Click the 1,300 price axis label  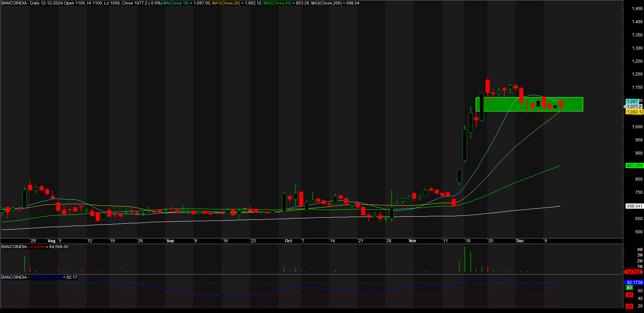(x=637, y=48)
